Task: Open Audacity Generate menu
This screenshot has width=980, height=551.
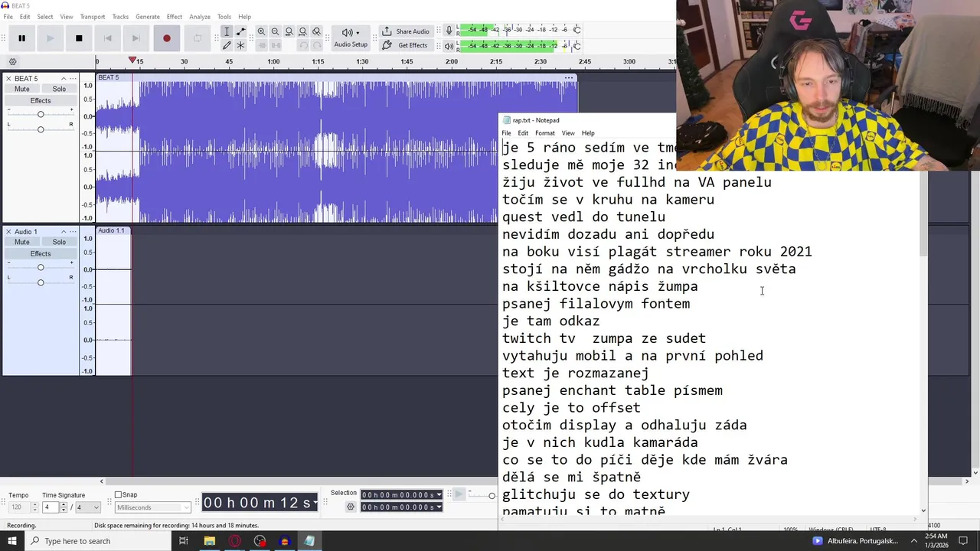Action: 148,17
